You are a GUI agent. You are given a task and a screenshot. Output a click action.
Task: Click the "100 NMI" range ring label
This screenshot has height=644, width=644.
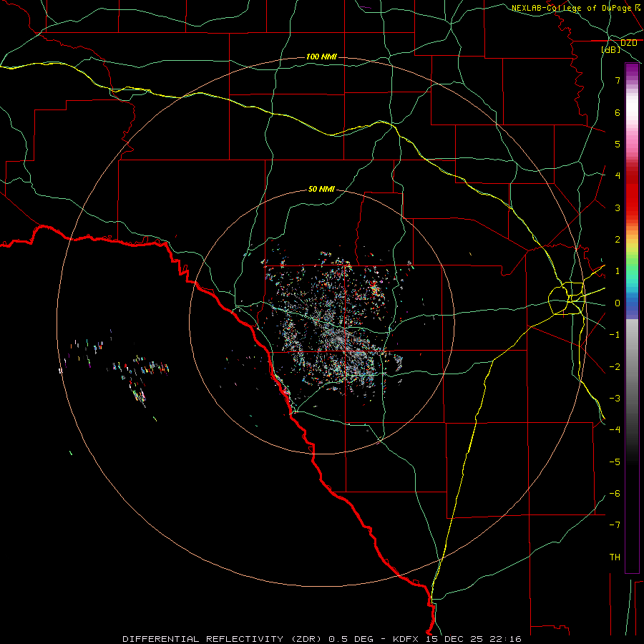321,57
